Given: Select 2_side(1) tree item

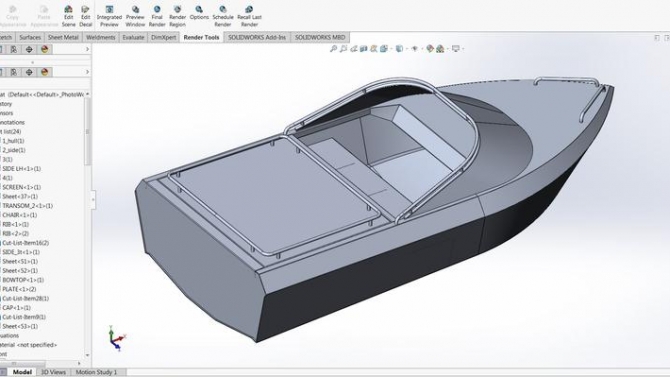Looking at the screenshot, I should click(x=14, y=150).
